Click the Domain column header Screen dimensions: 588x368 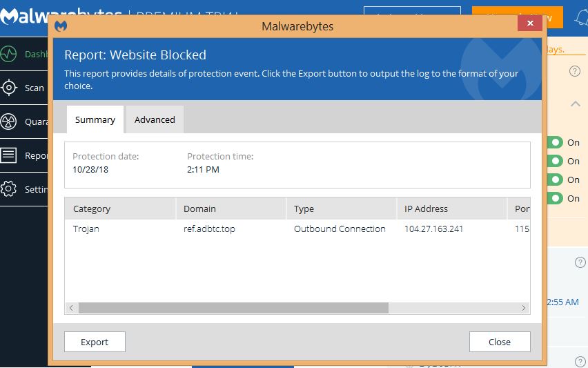pyautogui.click(x=231, y=209)
